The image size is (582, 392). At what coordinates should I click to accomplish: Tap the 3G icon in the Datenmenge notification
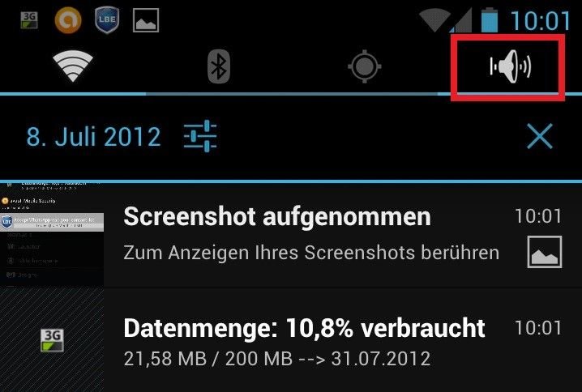53,340
